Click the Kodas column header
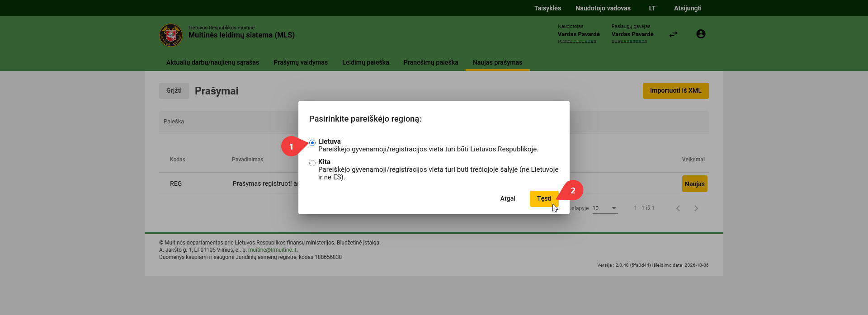This screenshot has width=868, height=315. point(177,160)
